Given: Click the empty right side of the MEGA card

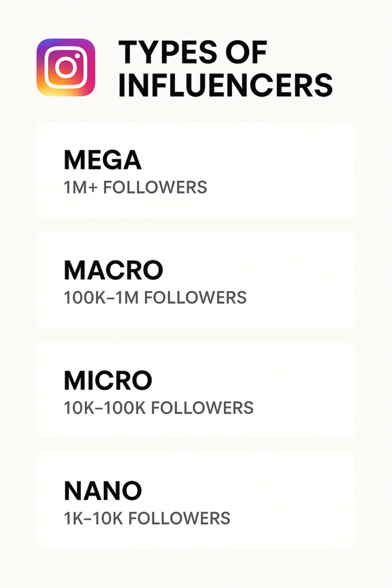Looking at the screenshot, I should 298,170.
